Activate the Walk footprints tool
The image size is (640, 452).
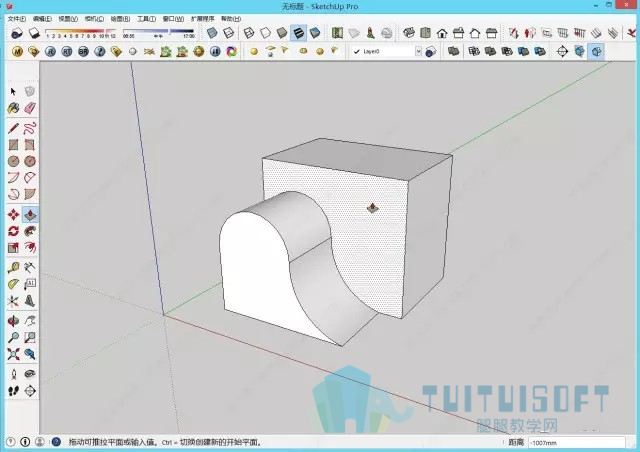click(13, 391)
